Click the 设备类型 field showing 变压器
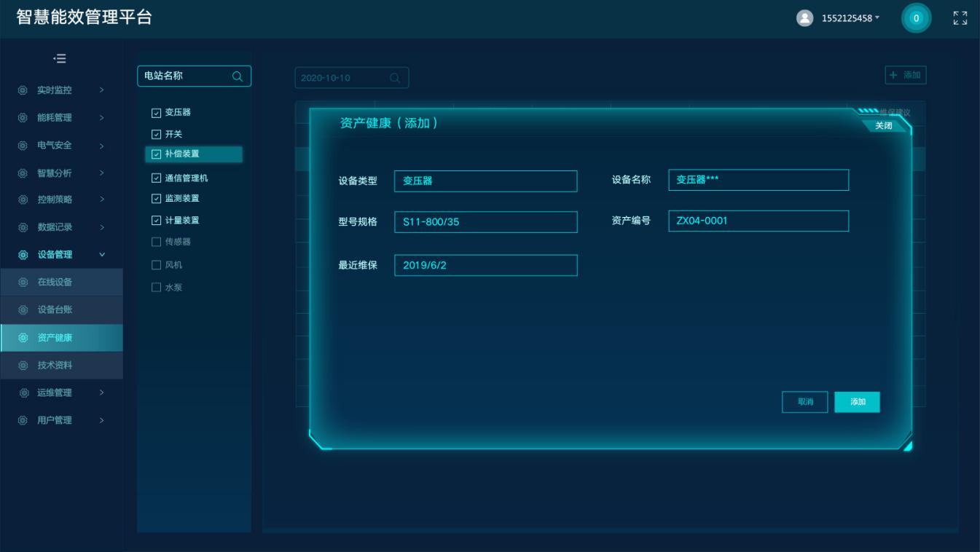980x552 pixels. [x=486, y=181]
